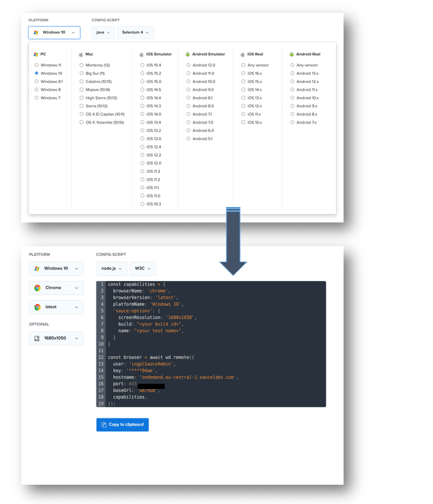Select Windows 10 radio button
The width and height of the screenshot is (433, 504).
pyautogui.click(x=36, y=73)
